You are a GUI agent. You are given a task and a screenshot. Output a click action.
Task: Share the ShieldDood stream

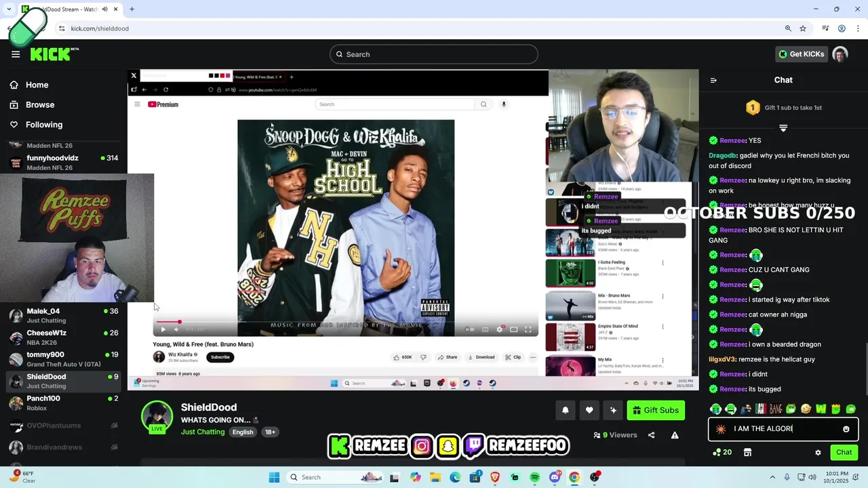651,435
